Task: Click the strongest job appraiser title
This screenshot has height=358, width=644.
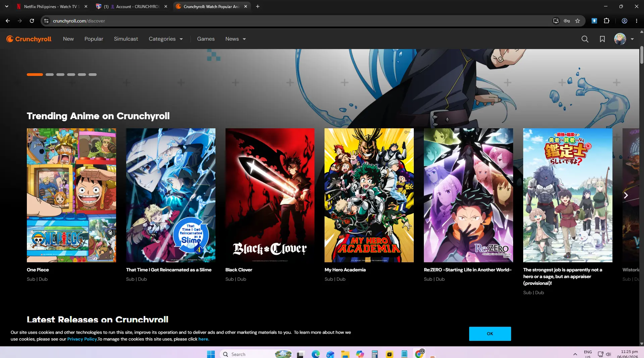Action: (x=563, y=276)
